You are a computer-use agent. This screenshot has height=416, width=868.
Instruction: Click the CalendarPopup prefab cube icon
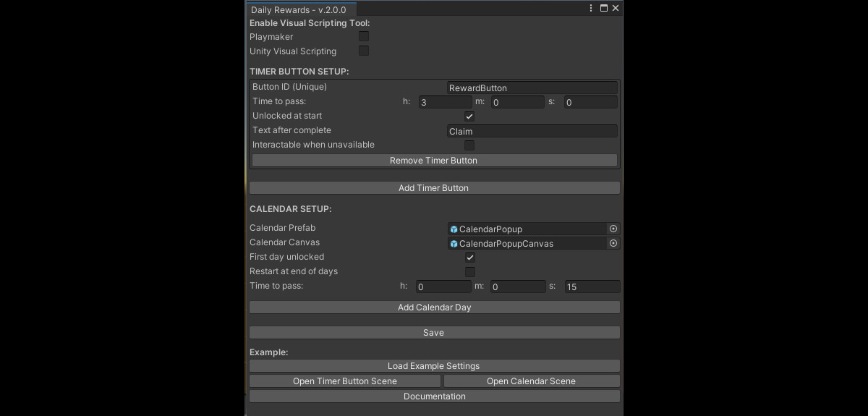coord(454,229)
